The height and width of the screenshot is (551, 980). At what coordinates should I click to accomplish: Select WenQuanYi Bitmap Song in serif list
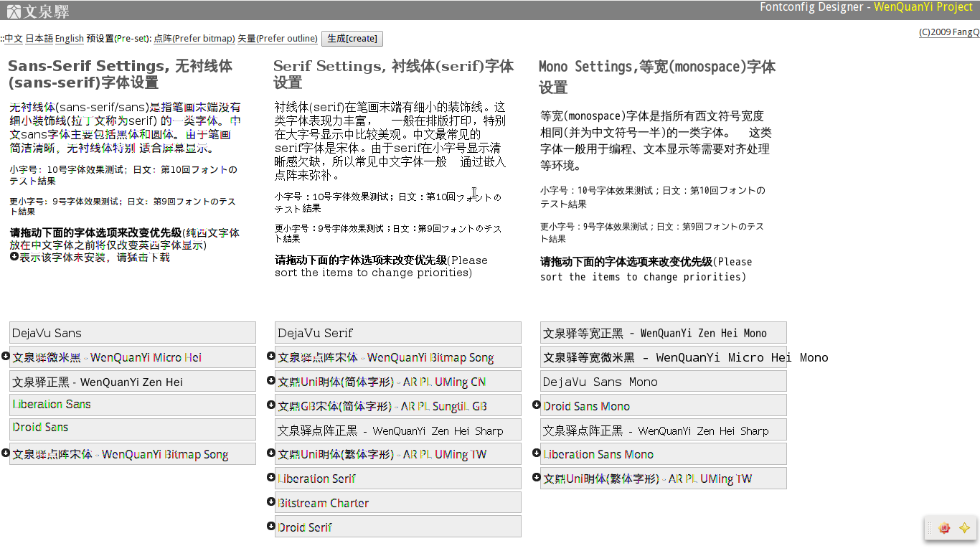click(x=398, y=357)
